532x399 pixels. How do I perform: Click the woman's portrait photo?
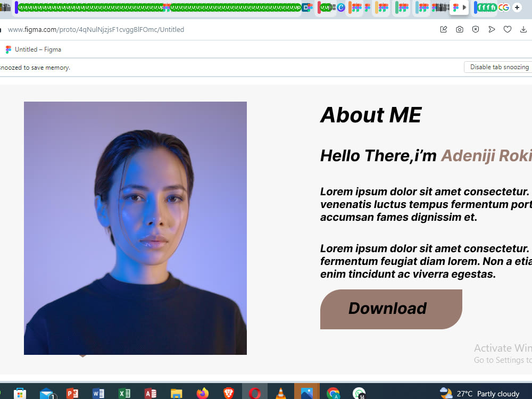[x=135, y=228]
